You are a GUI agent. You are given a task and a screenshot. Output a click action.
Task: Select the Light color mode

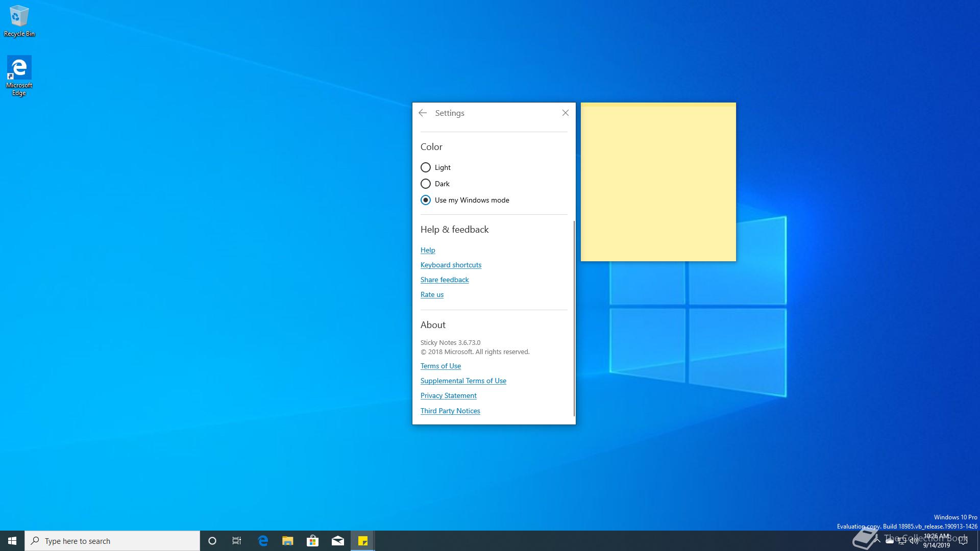(436, 167)
